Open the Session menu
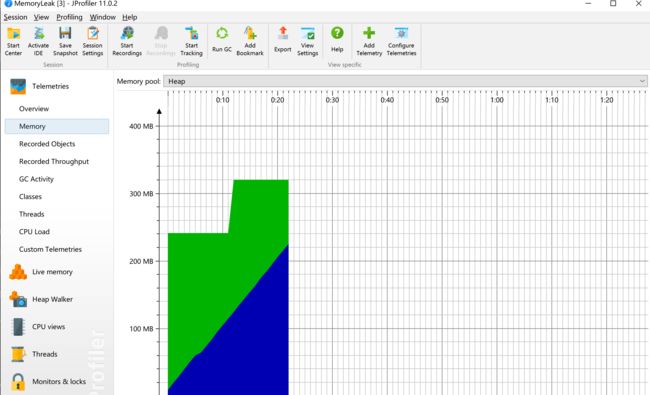Viewport: 650px width, 395px height. (15, 17)
